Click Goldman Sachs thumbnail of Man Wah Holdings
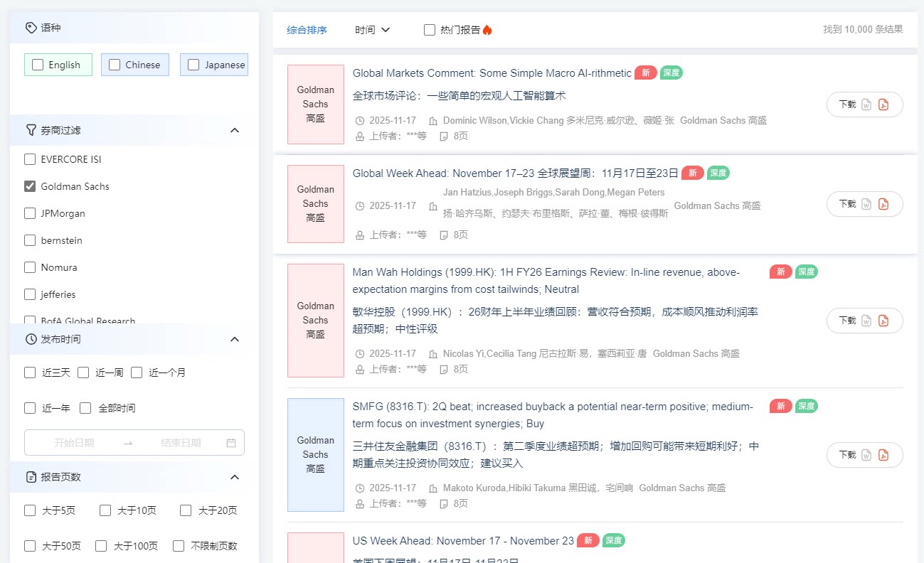924x563 pixels. click(x=316, y=321)
